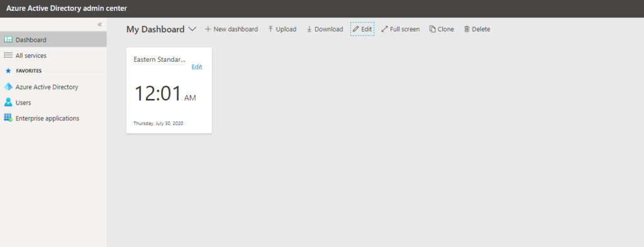This screenshot has width=644, height=247.
Task: Click the Favorites star icon
Action: 8,71
